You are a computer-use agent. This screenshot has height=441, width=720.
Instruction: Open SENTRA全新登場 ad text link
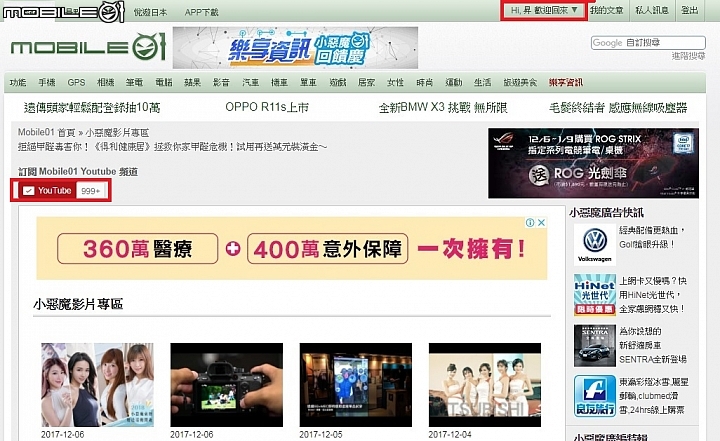[652, 345]
